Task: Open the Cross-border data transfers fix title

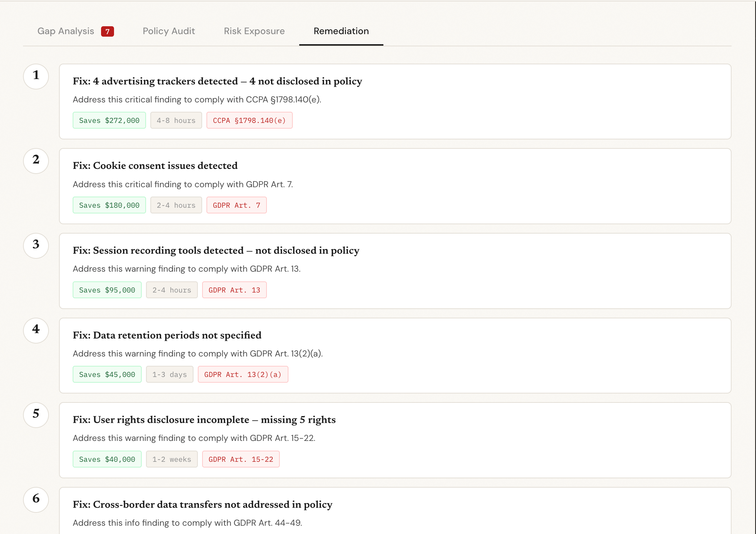Action: coord(202,505)
